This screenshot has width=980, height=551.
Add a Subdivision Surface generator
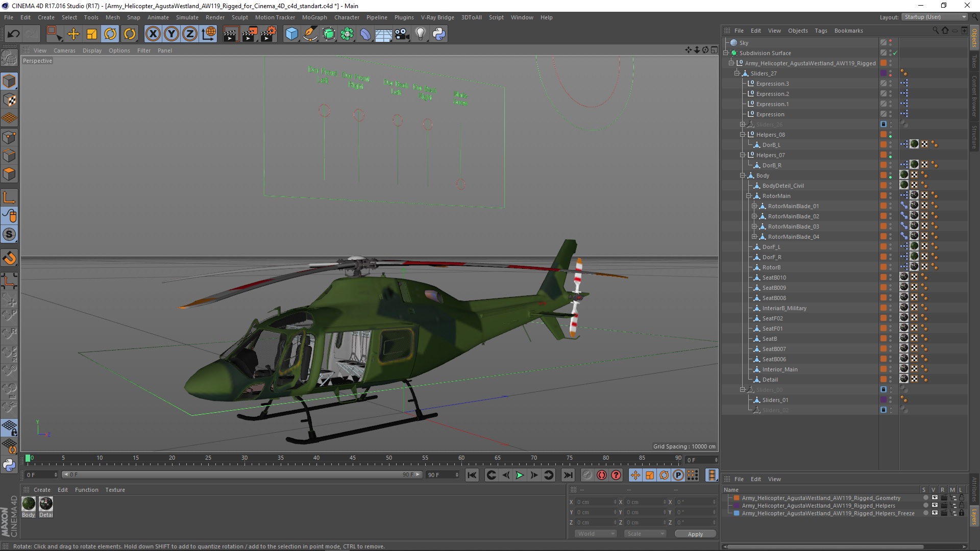(329, 34)
